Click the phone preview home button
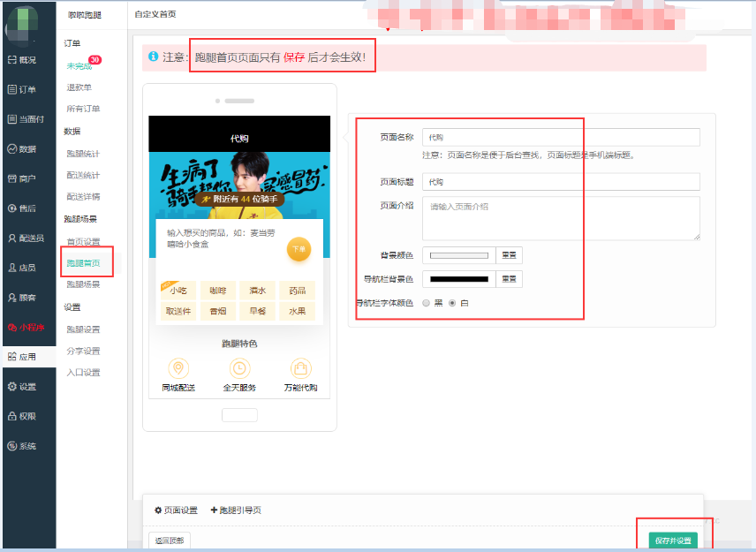756x552 pixels. pos(239,415)
